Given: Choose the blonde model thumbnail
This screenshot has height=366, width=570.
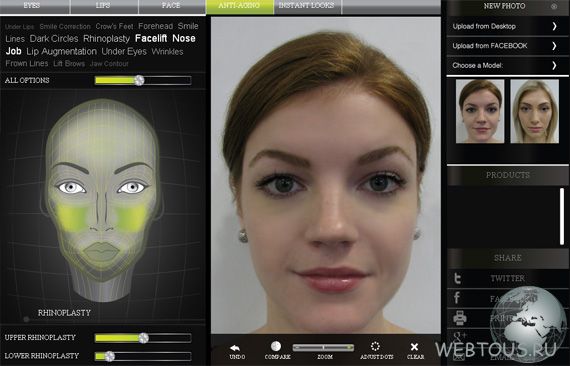Looking at the screenshot, I should tap(534, 111).
